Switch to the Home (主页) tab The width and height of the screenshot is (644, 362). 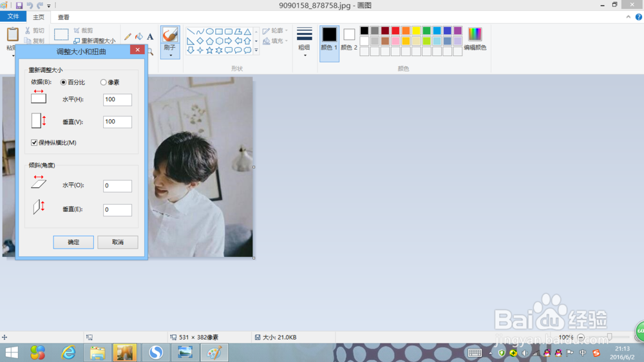click(x=39, y=17)
